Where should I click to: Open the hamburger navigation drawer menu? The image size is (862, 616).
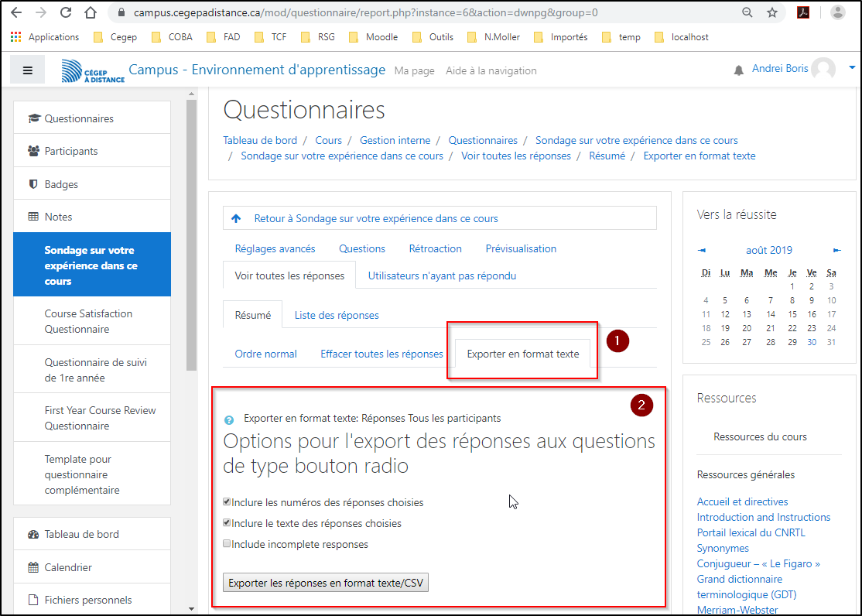[x=28, y=70]
